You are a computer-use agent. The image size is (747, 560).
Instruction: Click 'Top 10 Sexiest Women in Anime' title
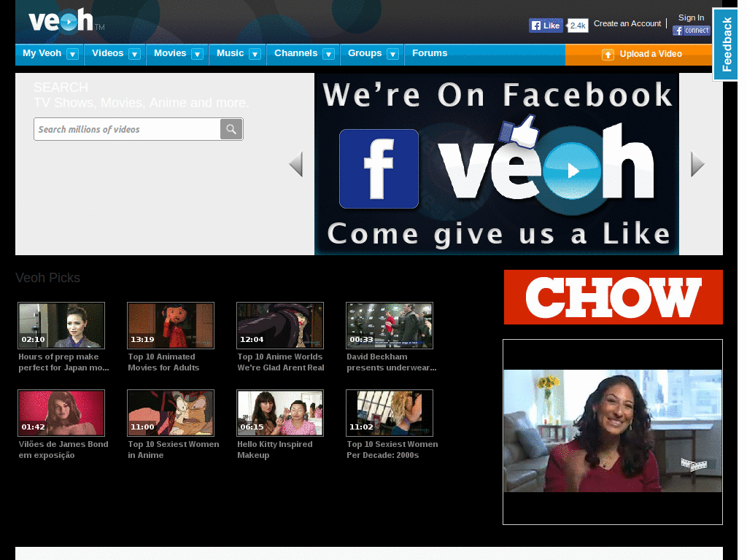(174, 449)
